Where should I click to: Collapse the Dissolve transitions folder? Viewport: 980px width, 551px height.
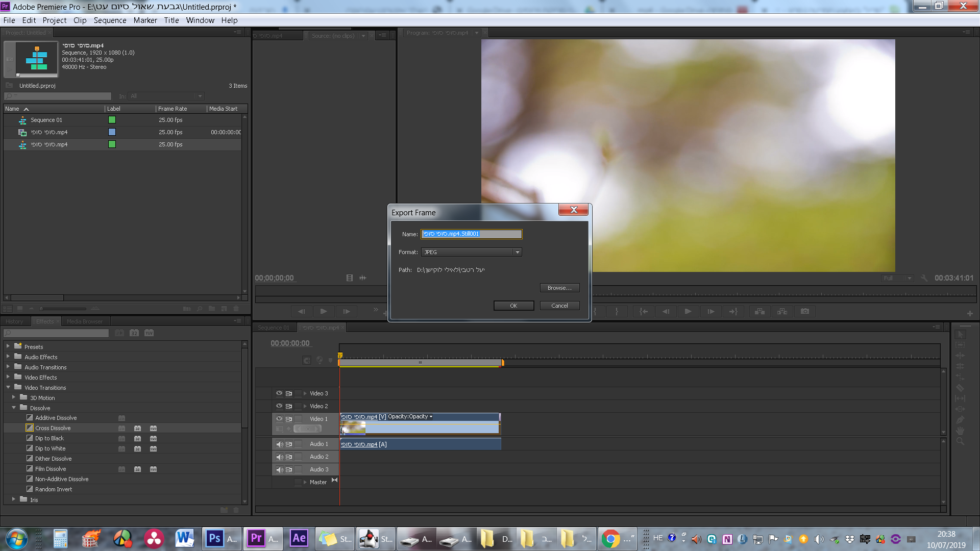point(14,408)
